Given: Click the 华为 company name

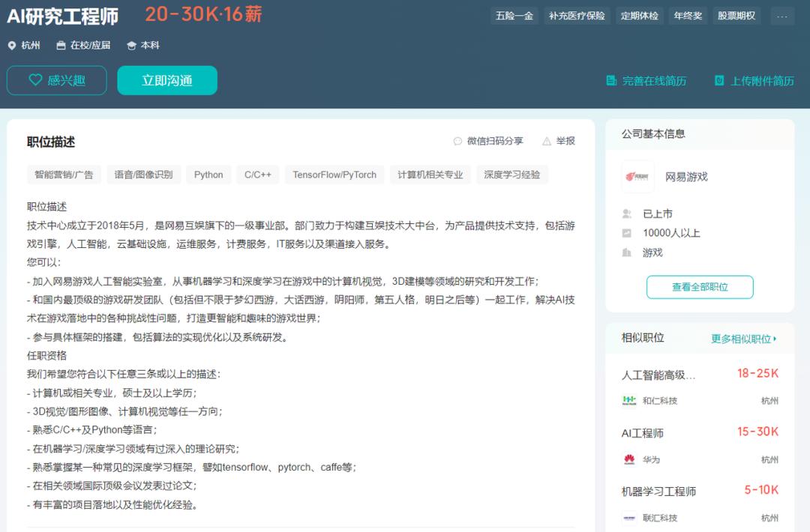Looking at the screenshot, I should tap(651, 459).
